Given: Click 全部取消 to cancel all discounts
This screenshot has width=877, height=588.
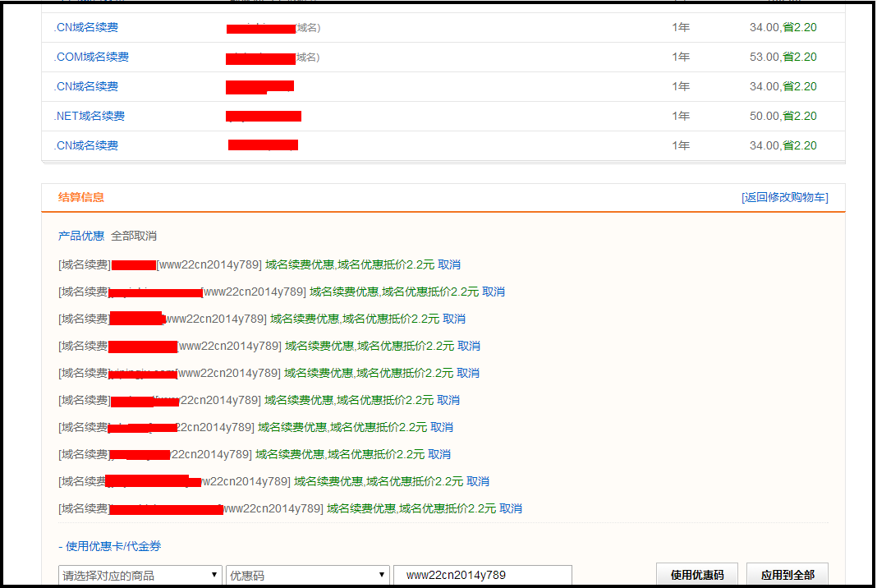Looking at the screenshot, I should coord(134,236).
